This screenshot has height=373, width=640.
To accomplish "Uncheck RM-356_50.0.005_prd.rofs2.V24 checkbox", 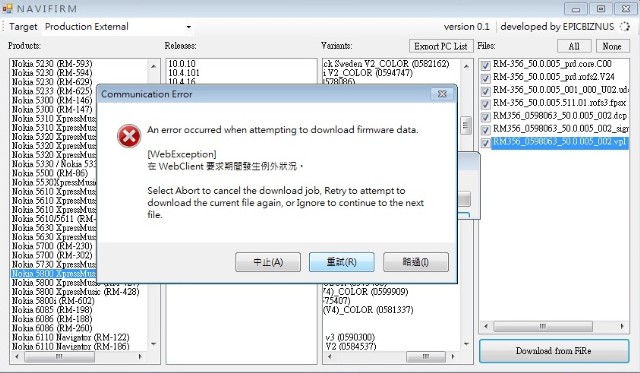I will (485, 78).
